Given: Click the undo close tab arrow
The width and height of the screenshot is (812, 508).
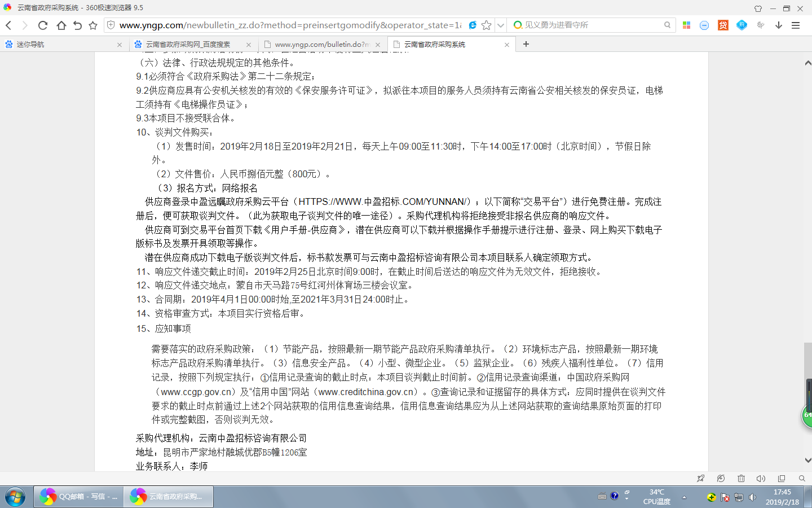Looking at the screenshot, I should point(77,25).
